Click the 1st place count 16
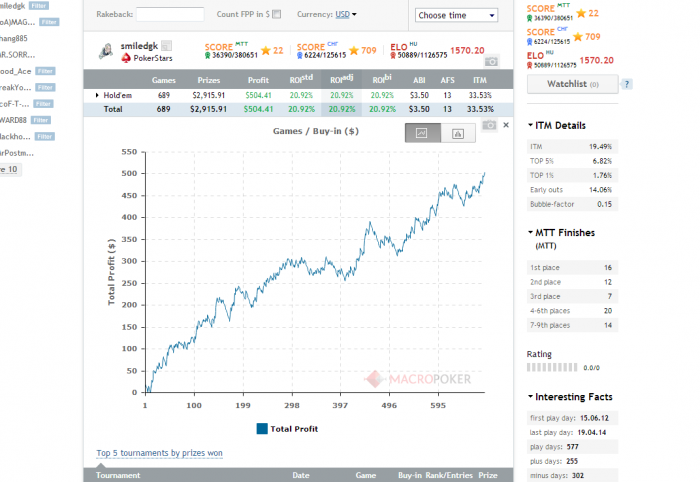This screenshot has width=700, height=482. pos(608,267)
